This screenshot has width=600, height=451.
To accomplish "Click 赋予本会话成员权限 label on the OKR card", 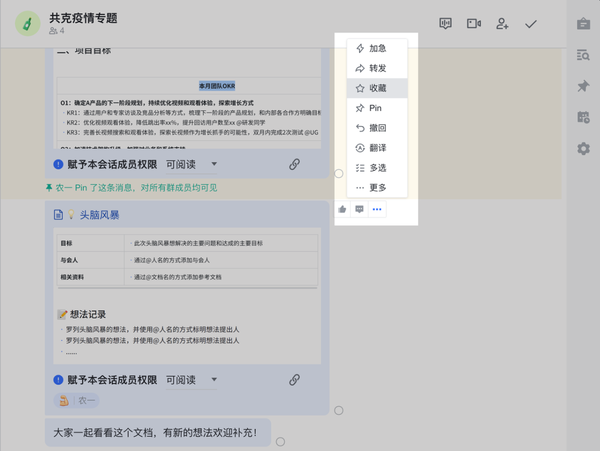I will (x=112, y=164).
